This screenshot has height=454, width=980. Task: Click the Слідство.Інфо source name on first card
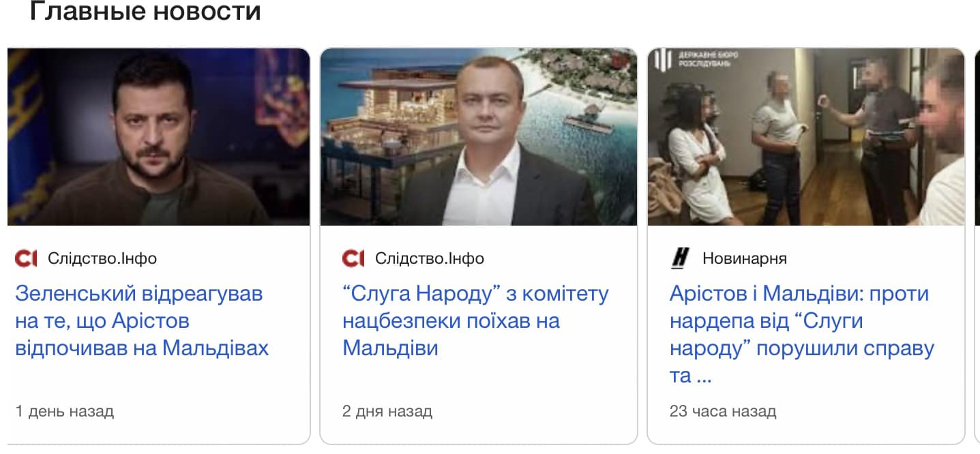(x=102, y=259)
